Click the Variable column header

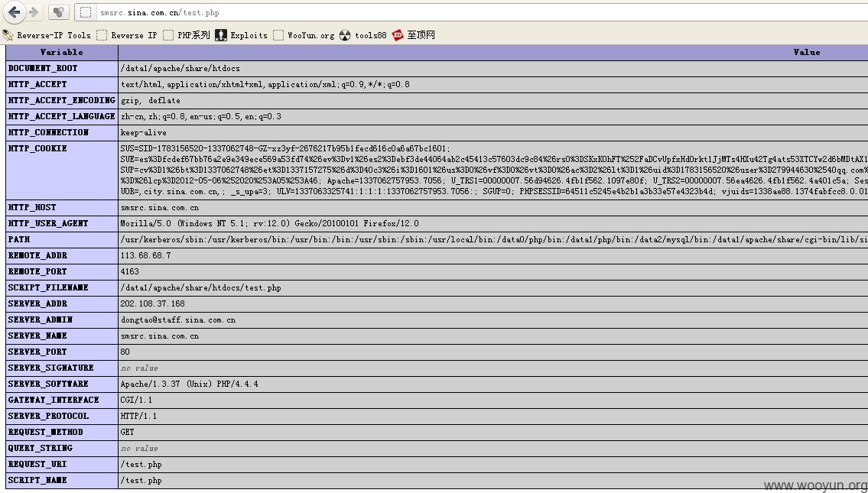[62, 53]
